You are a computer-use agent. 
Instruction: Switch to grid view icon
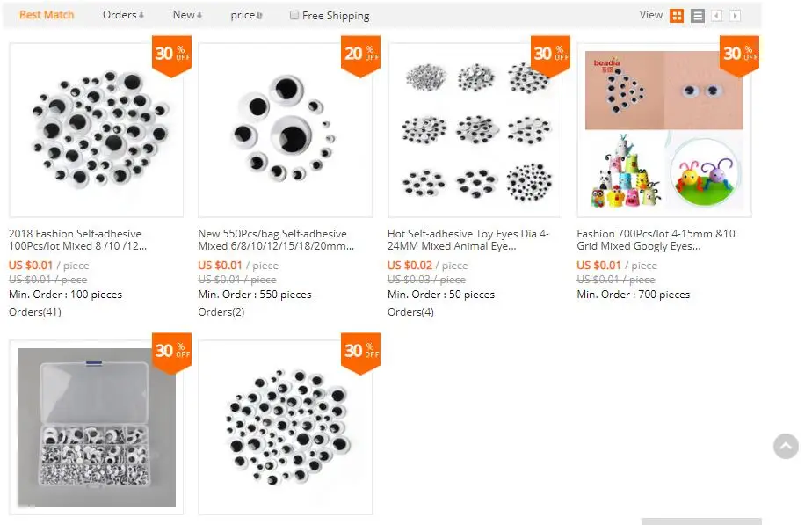pyautogui.click(x=677, y=16)
